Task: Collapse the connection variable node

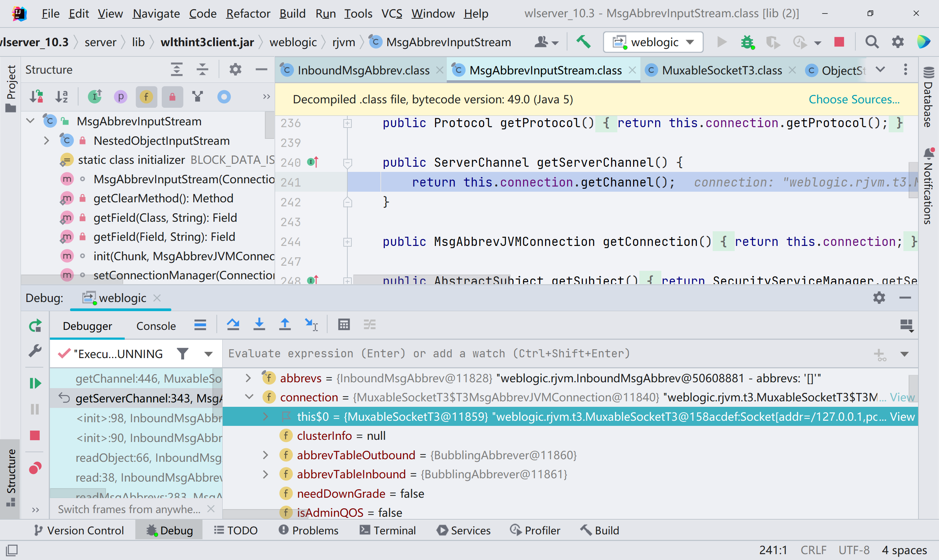Action: pyautogui.click(x=249, y=397)
